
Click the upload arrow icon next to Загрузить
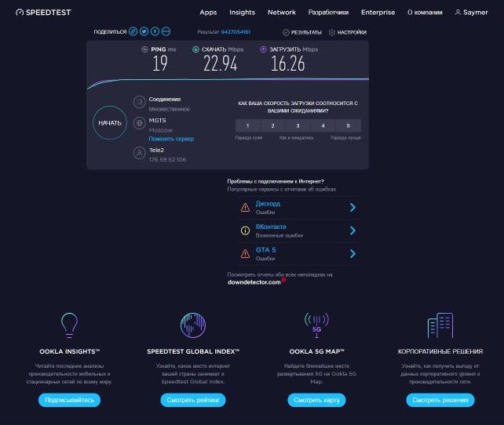tap(263, 49)
